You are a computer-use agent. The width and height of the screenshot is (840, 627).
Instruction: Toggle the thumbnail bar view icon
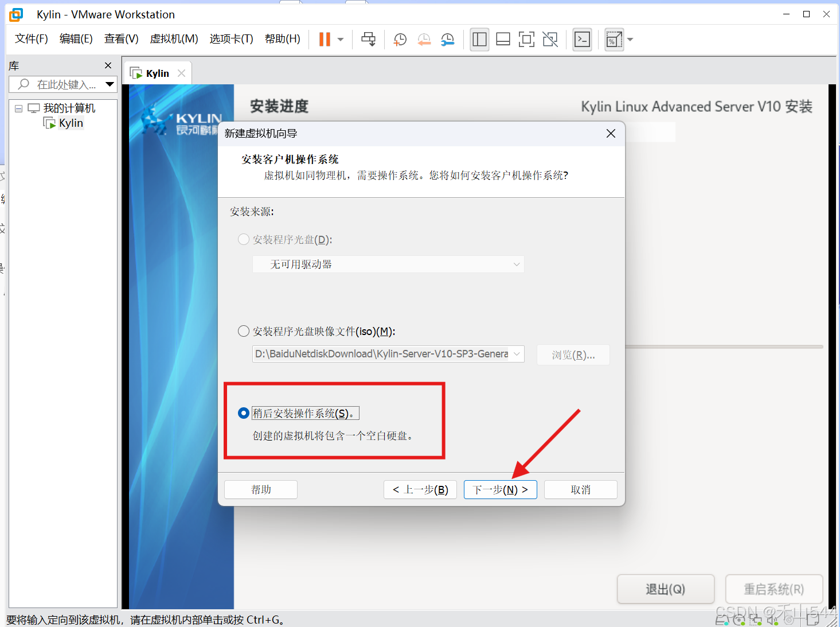coord(503,39)
